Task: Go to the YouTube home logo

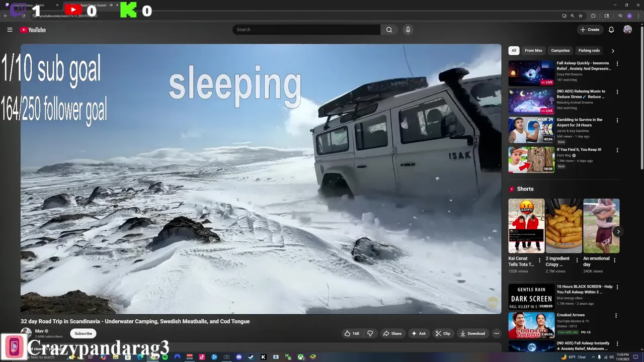Action: [33, 30]
